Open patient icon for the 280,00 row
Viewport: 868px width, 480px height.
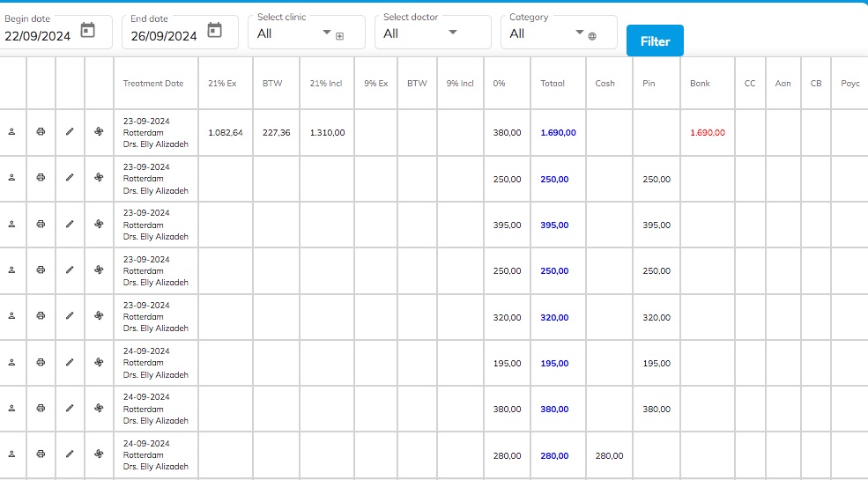tap(11, 454)
